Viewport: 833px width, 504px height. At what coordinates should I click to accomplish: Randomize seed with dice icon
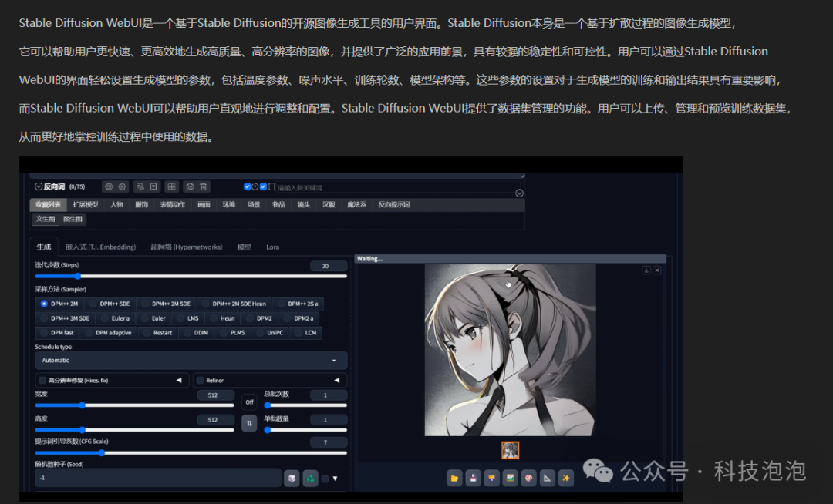292,478
